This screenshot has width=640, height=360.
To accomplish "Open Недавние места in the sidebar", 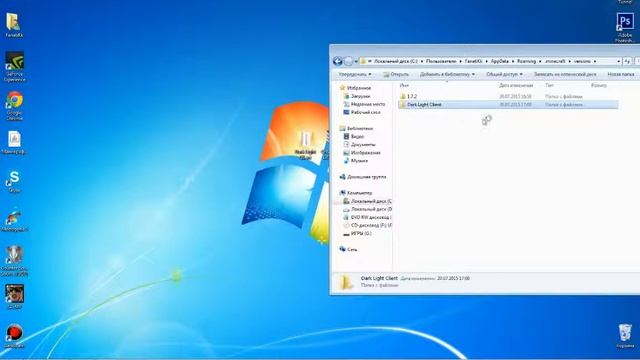I will pyautogui.click(x=368, y=104).
